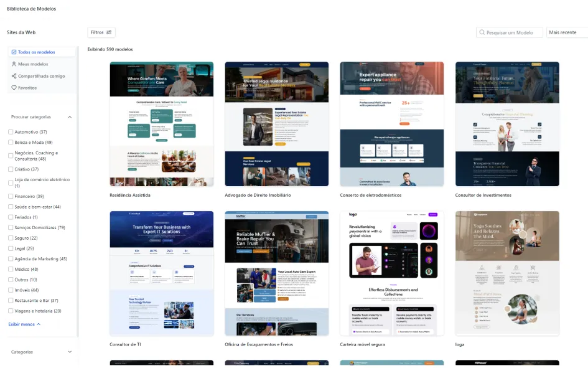Open Conserto de eletrodomésticos template thumbnail

click(392, 124)
